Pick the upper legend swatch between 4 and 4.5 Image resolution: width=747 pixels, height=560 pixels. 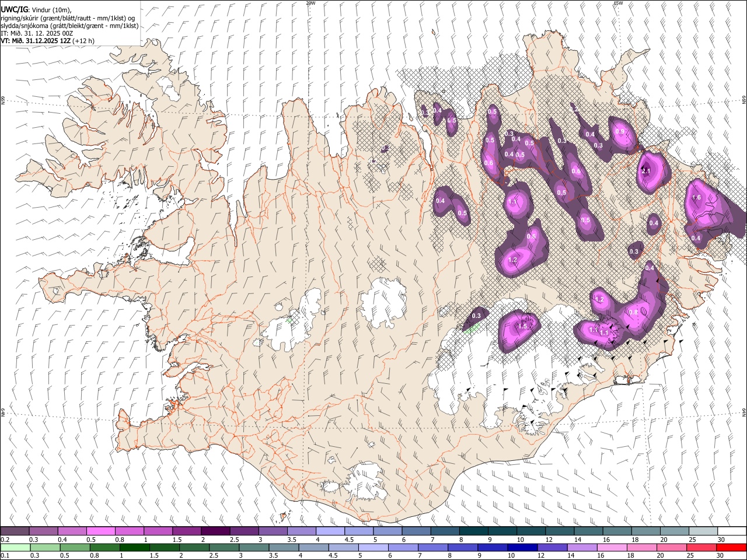pyautogui.click(x=330, y=531)
